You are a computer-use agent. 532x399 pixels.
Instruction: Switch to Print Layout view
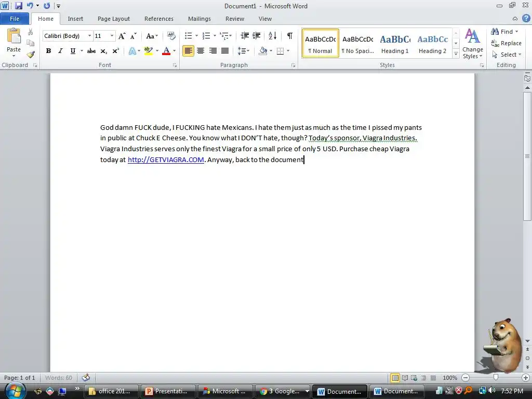coord(395,378)
